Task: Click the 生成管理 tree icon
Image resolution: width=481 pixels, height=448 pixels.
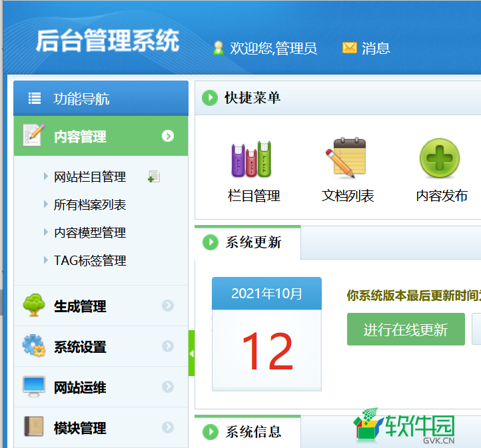Action: [x=34, y=305]
